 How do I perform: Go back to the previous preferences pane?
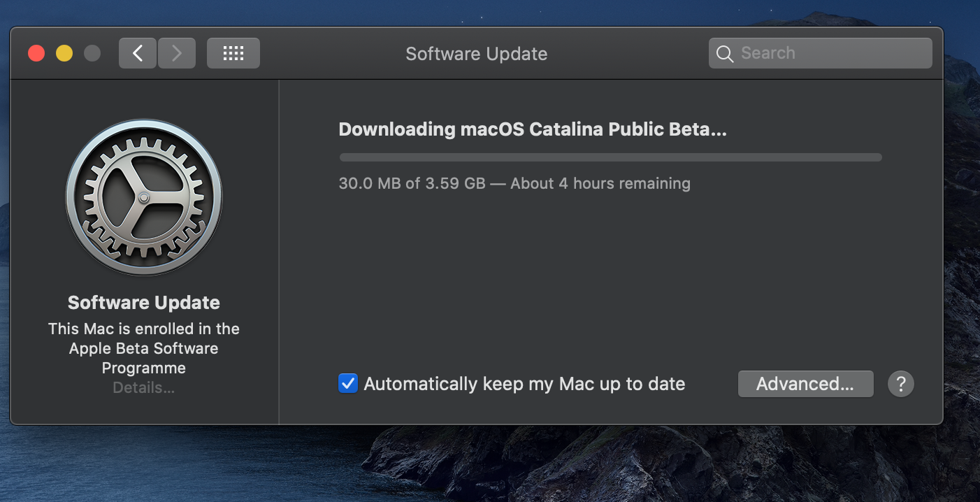pyautogui.click(x=138, y=53)
